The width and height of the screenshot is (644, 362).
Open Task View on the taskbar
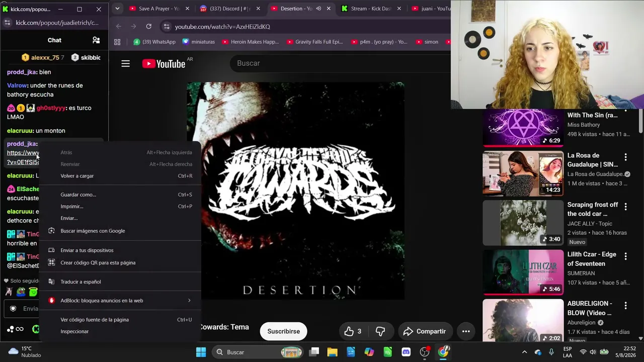pos(314,352)
